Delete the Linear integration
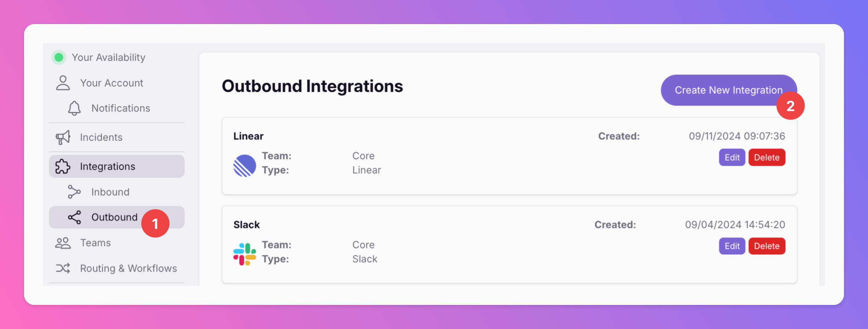Screen dimensions: 868x329 point(767,157)
